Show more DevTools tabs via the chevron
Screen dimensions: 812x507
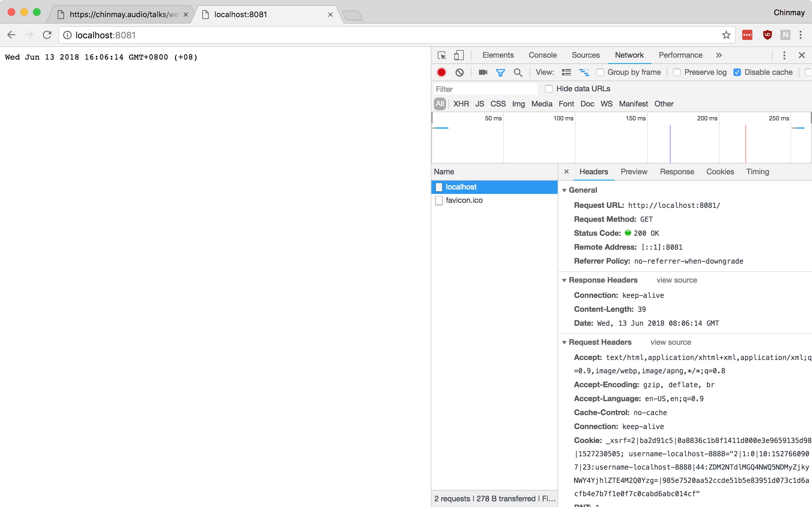pyautogui.click(x=719, y=55)
